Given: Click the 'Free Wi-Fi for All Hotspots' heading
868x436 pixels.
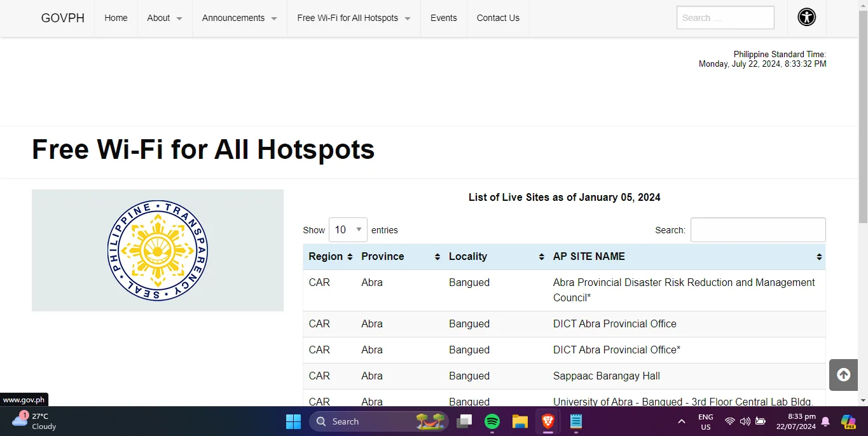Looking at the screenshot, I should (203, 150).
